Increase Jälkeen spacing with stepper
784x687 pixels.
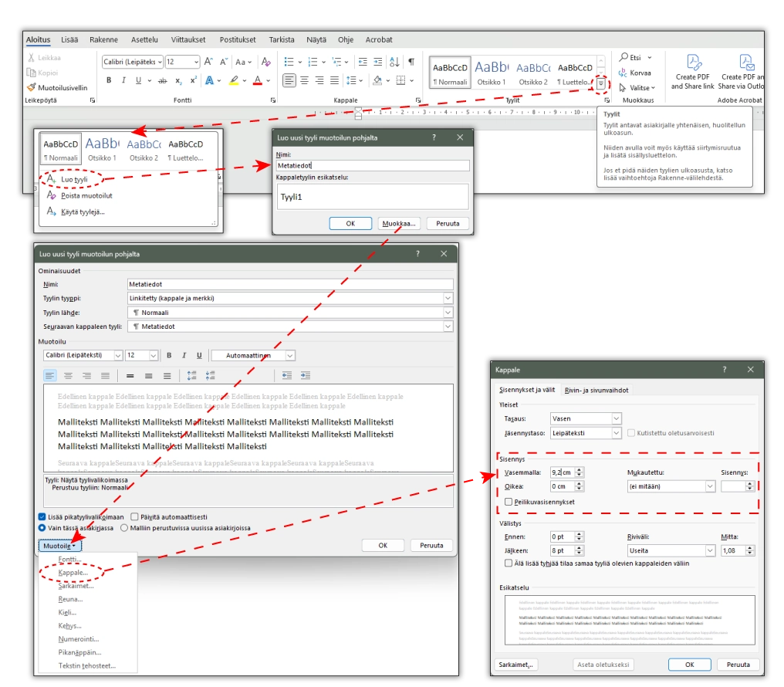(x=579, y=548)
